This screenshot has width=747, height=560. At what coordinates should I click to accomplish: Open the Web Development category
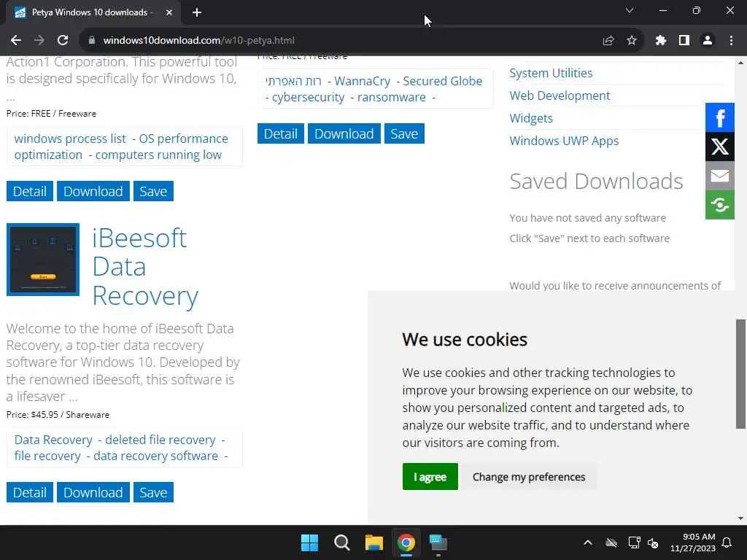(560, 96)
